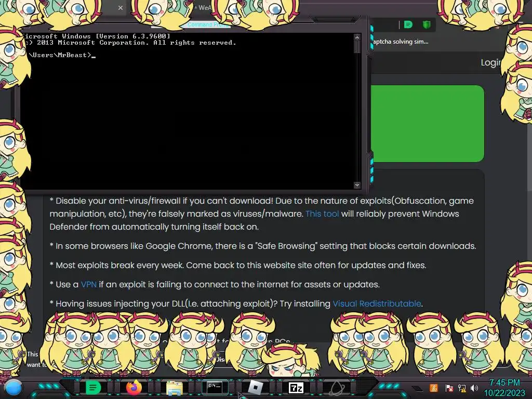
Task: Open the orange Java tray icon
Action: [433, 388]
